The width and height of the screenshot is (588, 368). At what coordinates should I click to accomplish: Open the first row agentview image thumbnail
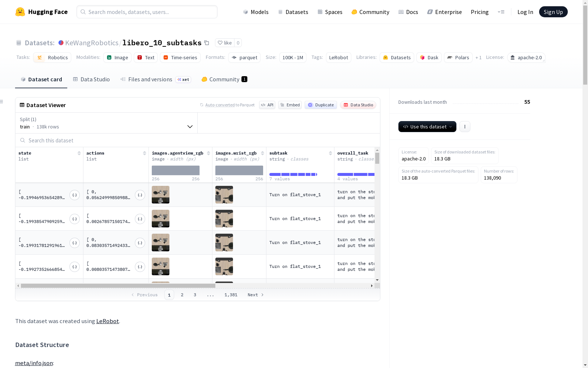(161, 195)
